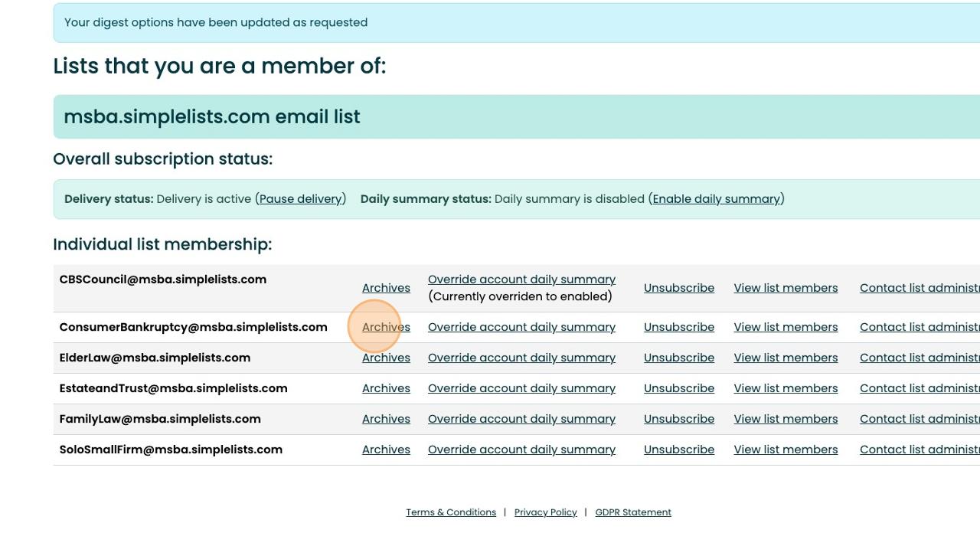Open the Privacy Policy page

[x=545, y=512]
